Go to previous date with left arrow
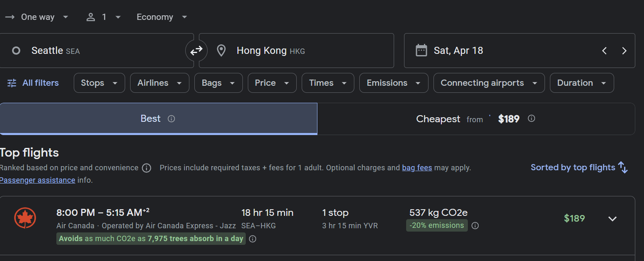The image size is (644, 261). 604,51
